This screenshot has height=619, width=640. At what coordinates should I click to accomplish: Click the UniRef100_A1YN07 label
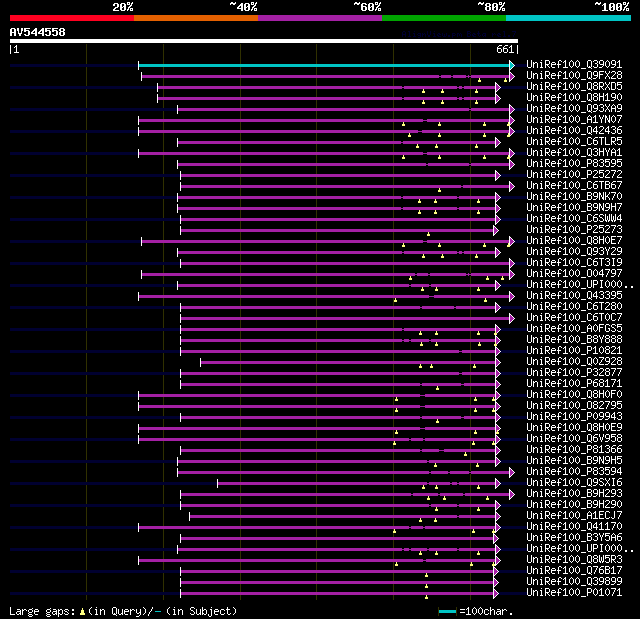pyautogui.click(x=574, y=120)
